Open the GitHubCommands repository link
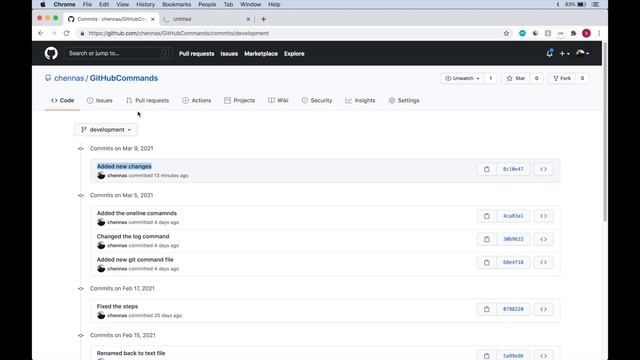This screenshot has width=640, height=360. coord(124,78)
